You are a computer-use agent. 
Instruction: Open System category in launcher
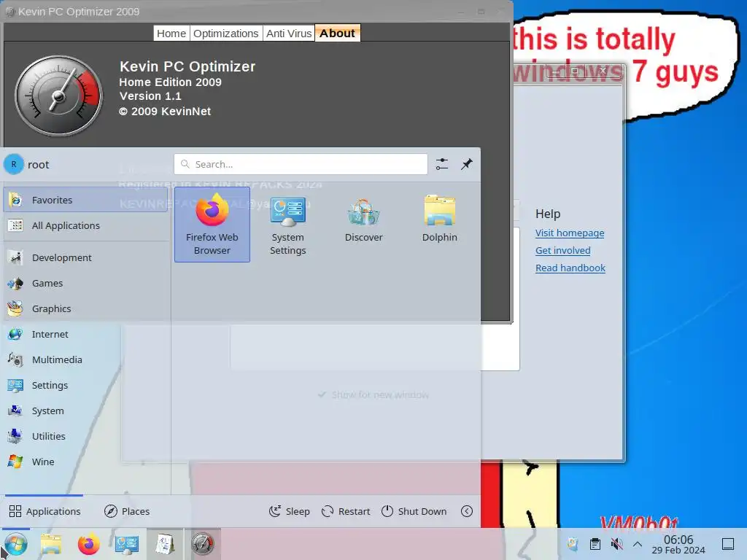point(86,411)
